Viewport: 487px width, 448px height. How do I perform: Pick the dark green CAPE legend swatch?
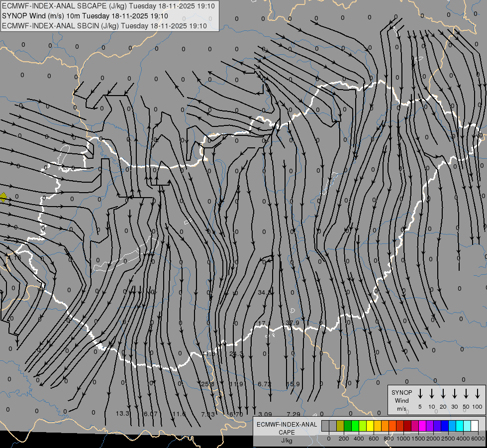point(348,426)
